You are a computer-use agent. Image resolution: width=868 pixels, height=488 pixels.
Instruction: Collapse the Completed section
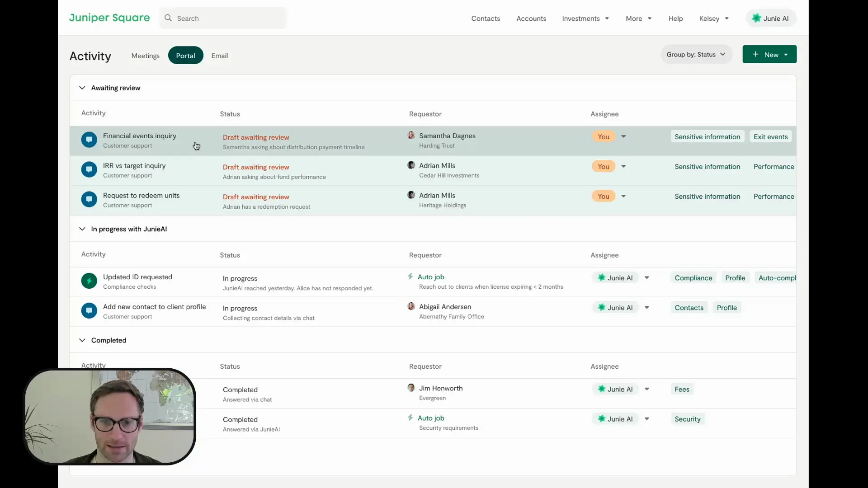(82, 340)
